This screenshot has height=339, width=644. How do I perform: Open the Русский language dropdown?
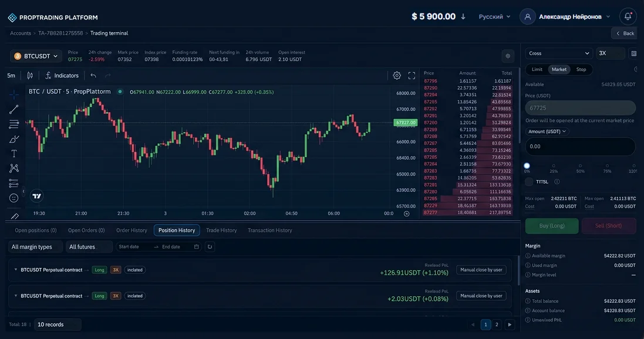tap(494, 17)
